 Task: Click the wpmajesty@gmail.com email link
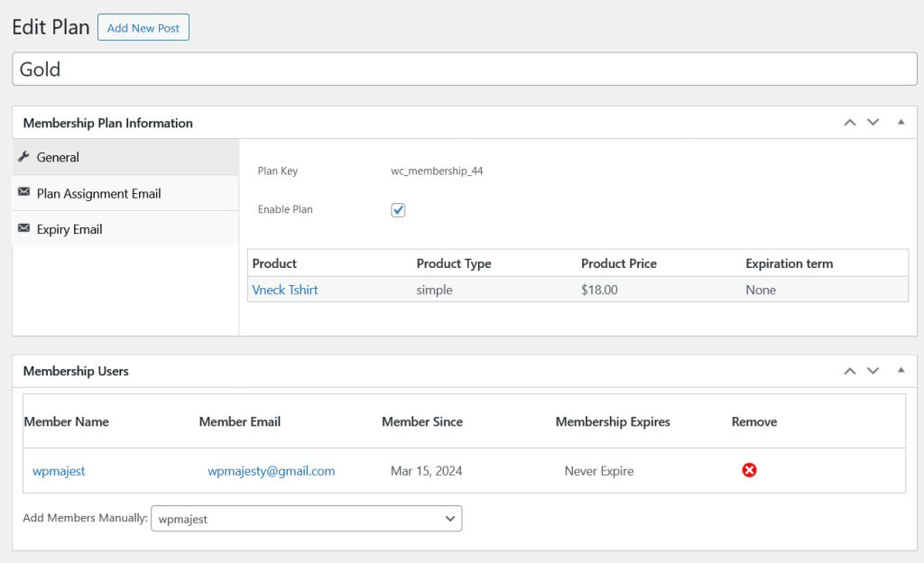(x=271, y=471)
